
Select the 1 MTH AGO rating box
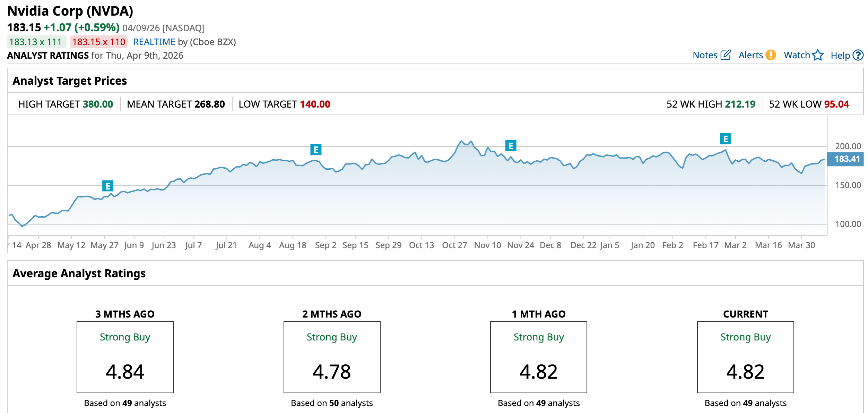point(538,357)
